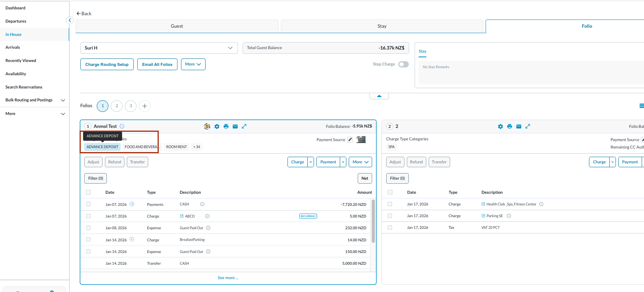The image size is (644, 292).
Task: Open the Stay tab
Action: click(x=382, y=26)
